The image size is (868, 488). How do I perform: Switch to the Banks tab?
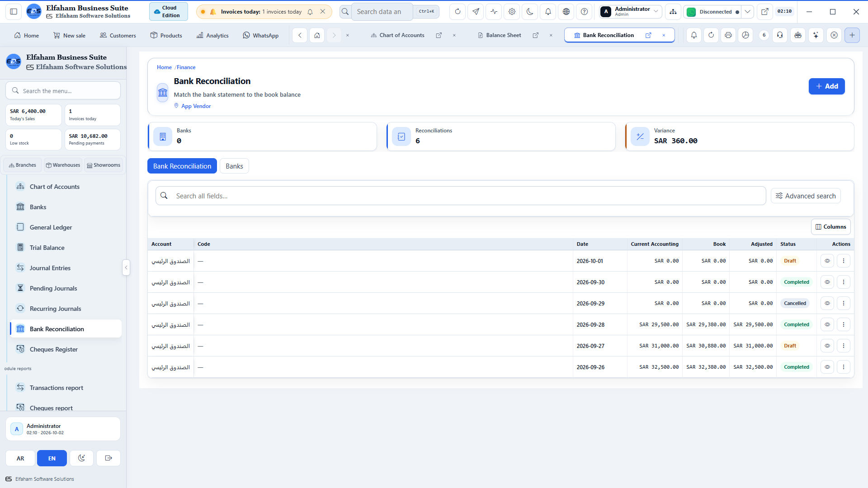coord(234,166)
